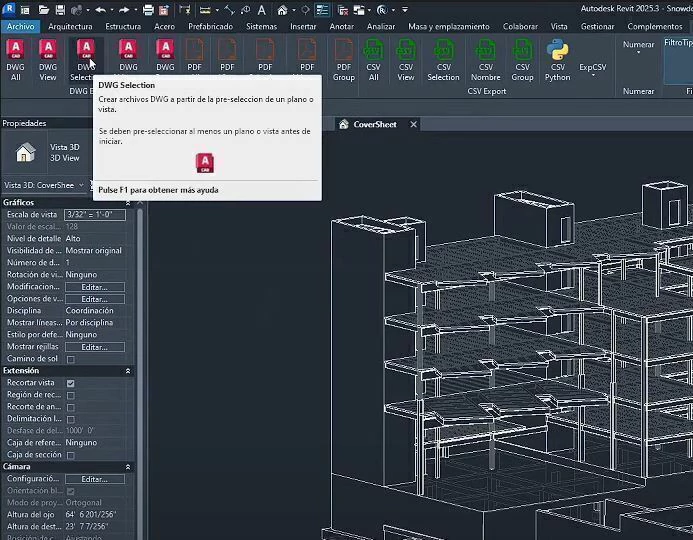Viewport: 693px width, 540px height.
Task: Close the CoverSheet view tab
Action: coord(413,125)
